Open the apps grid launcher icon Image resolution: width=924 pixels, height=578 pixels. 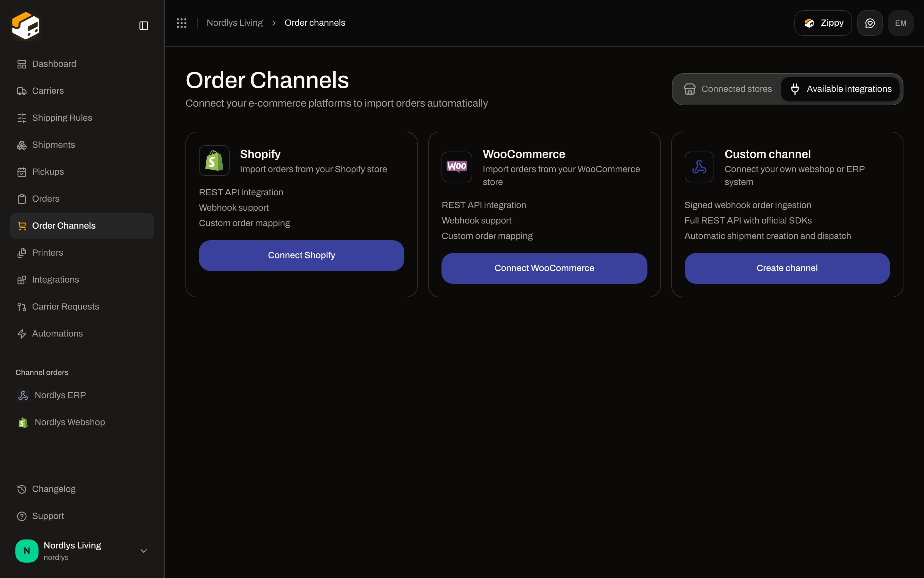181,23
